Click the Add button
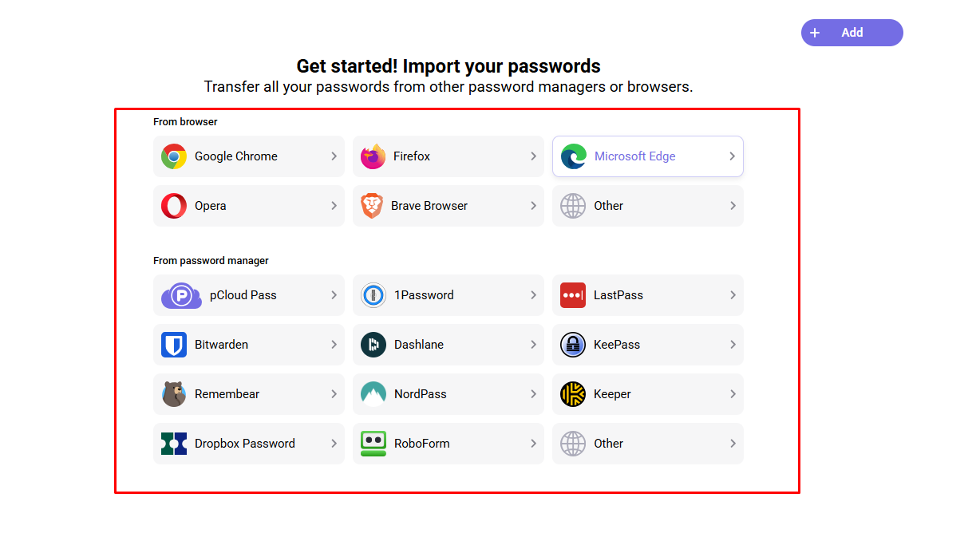This screenshot has height=541, width=980. pos(851,33)
